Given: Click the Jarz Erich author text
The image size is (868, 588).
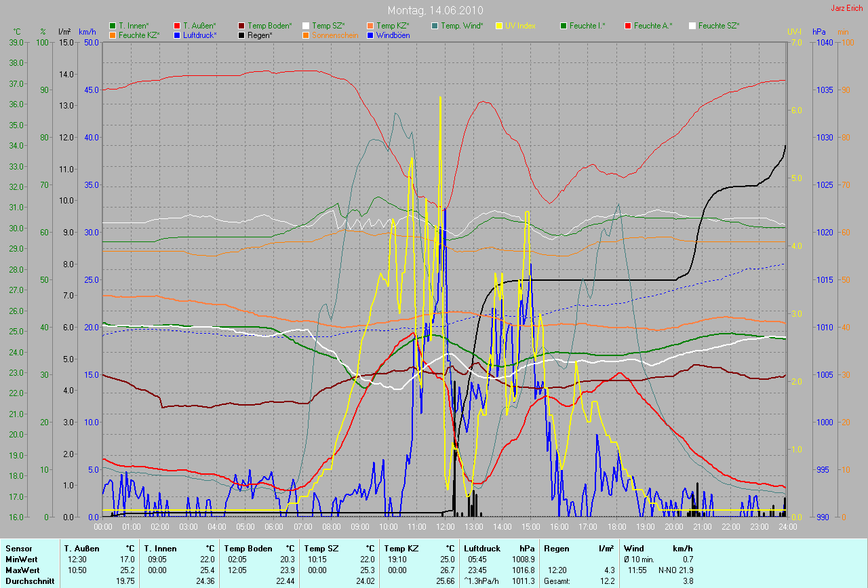Looking at the screenshot, I should [847, 8].
